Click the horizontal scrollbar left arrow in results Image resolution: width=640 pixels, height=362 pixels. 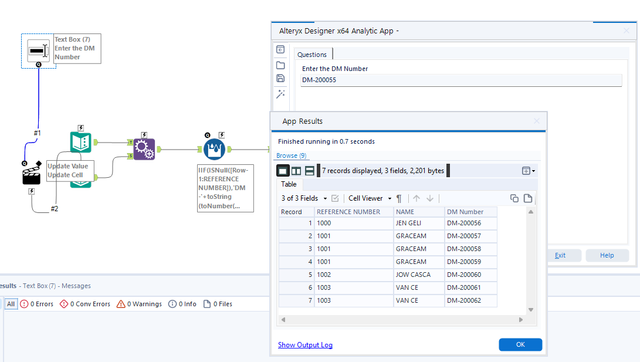(283, 320)
